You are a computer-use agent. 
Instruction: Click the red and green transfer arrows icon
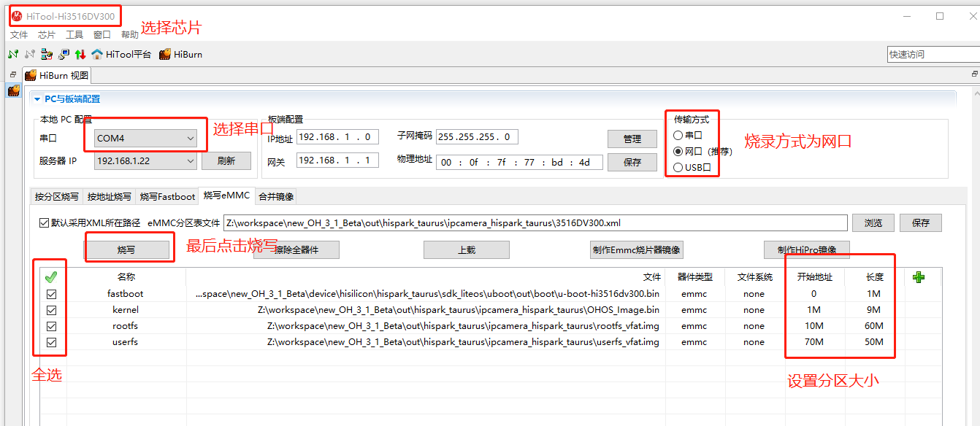point(80,54)
